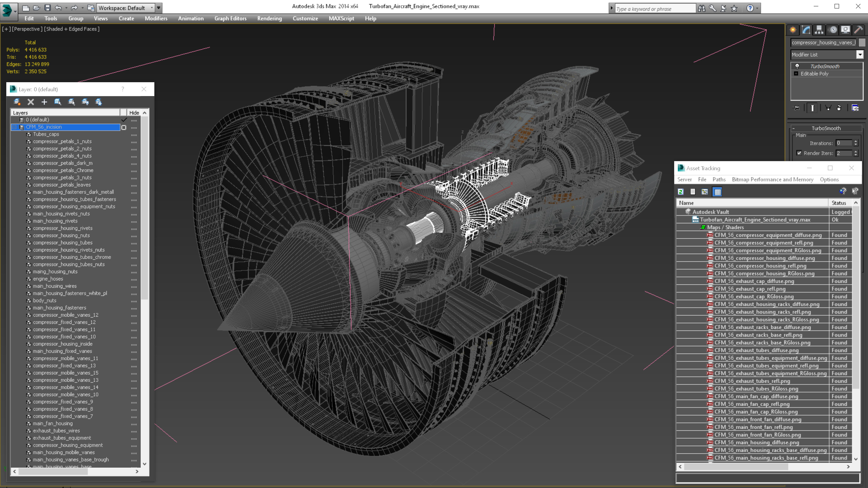This screenshot has height=488, width=868.
Task: Toggle Show End Result icon under modifier stack
Action: [813, 108]
